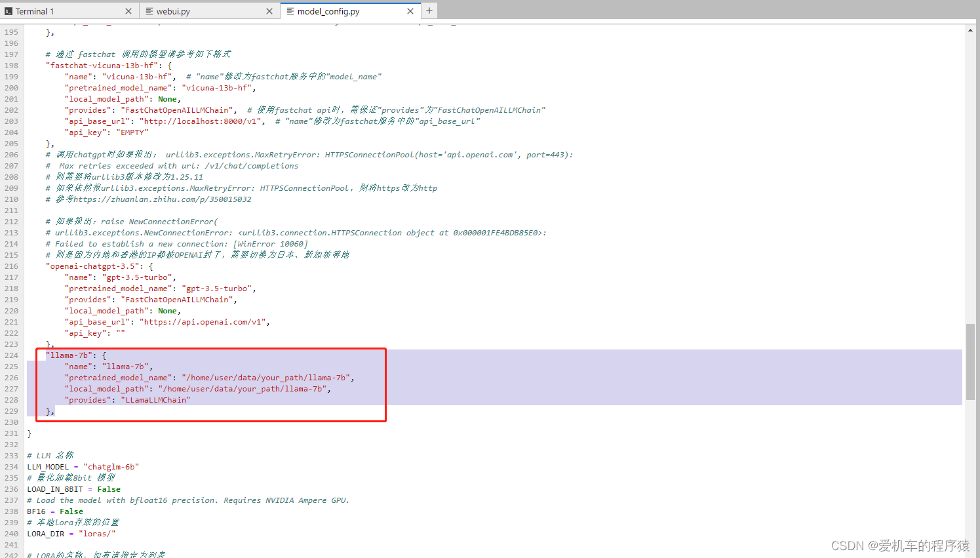Viewport: 980px width, 558px height.
Task: Click line number 224 in gutter
Action: tap(11, 355)
